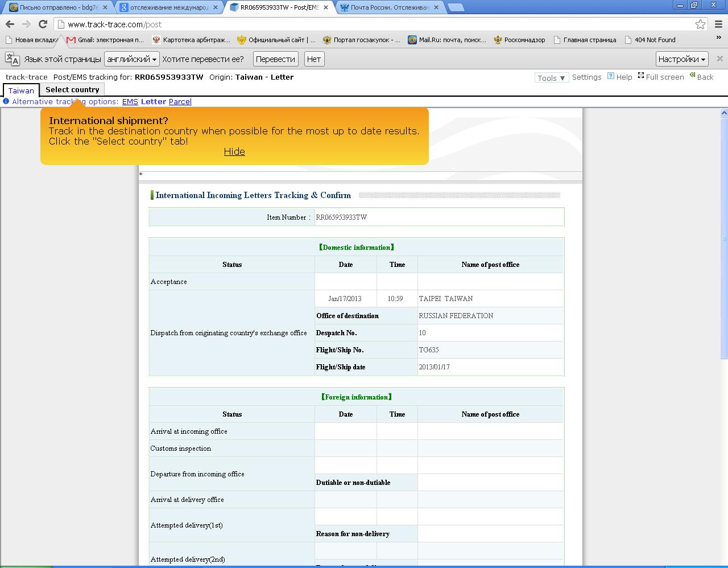Viewport: 728px width, 568px height.
Task: Show more bookmarks via the overflow chevron
Action: (x=719, y=38)
